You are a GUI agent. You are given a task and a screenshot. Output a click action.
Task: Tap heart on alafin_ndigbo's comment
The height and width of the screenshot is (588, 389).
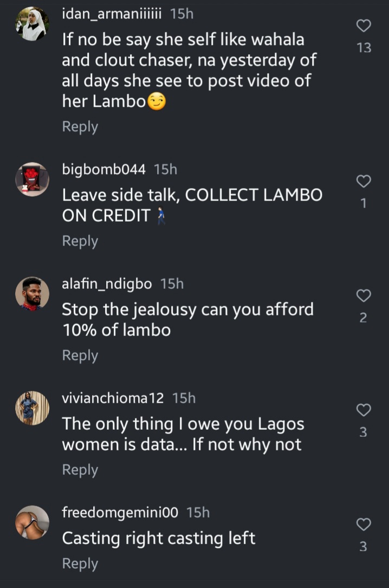pos(364,295)
